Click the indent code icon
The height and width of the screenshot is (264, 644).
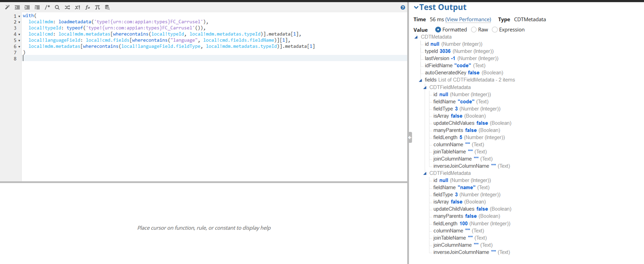tap(27, 7)
